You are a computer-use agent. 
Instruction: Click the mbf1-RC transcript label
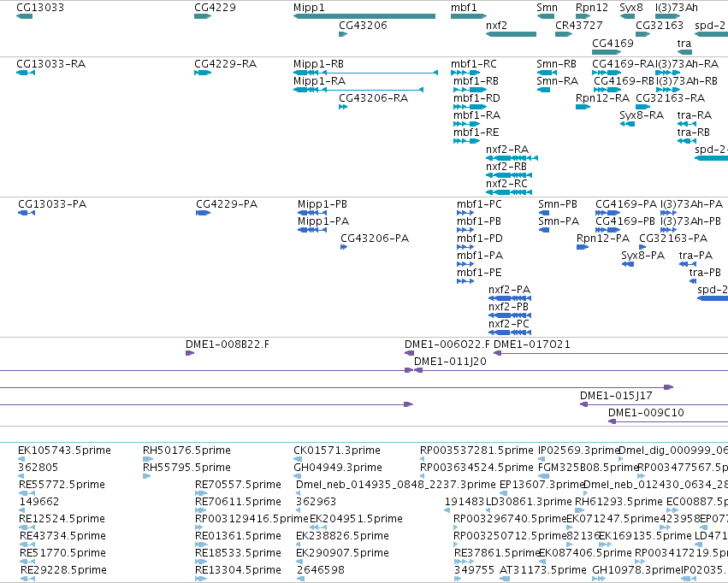coord(474,64)
